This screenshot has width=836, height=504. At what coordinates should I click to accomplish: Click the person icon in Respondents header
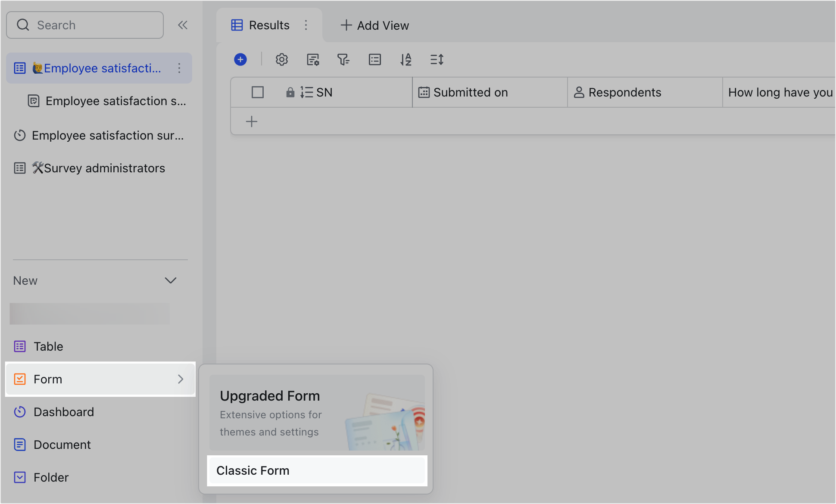pos(579,92)
